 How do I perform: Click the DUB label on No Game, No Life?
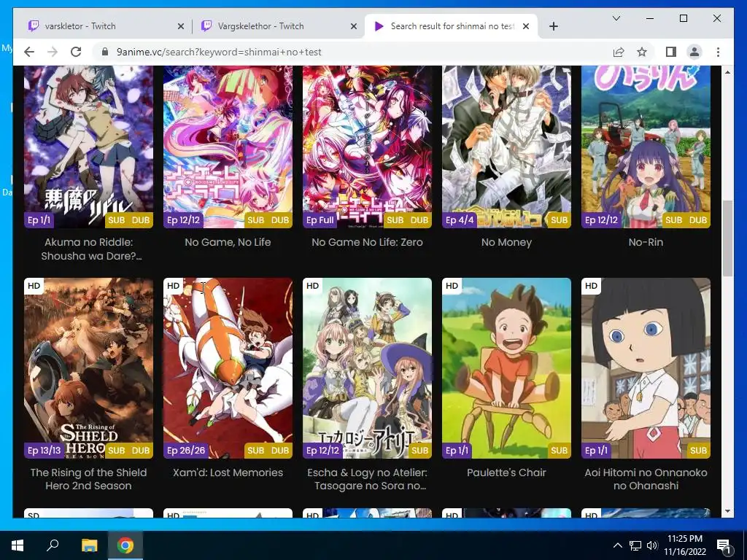[280, 220]
